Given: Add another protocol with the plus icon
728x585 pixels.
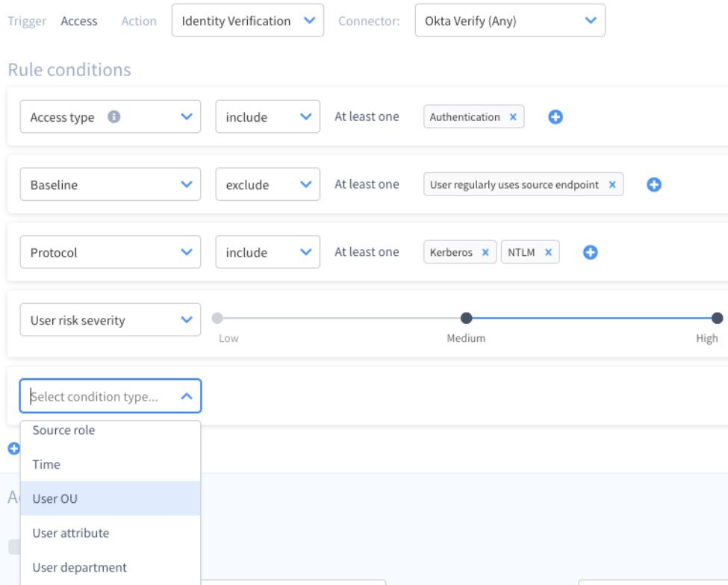Looking at the screenshot, I should click(x=590, y=253).
